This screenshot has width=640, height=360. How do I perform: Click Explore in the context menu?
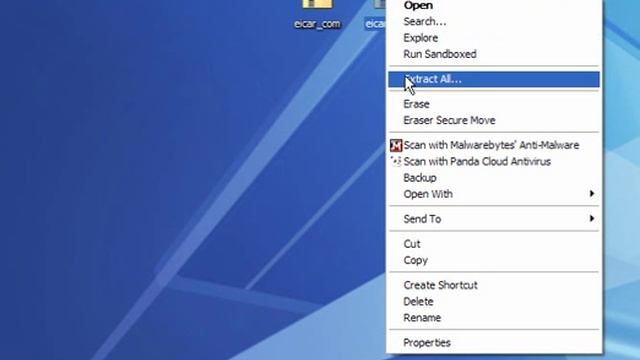pos(493,38)
